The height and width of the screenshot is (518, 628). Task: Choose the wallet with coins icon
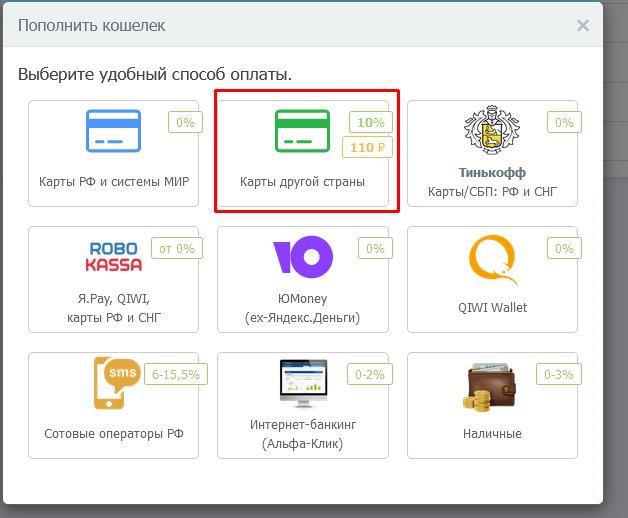pos(489,386)
